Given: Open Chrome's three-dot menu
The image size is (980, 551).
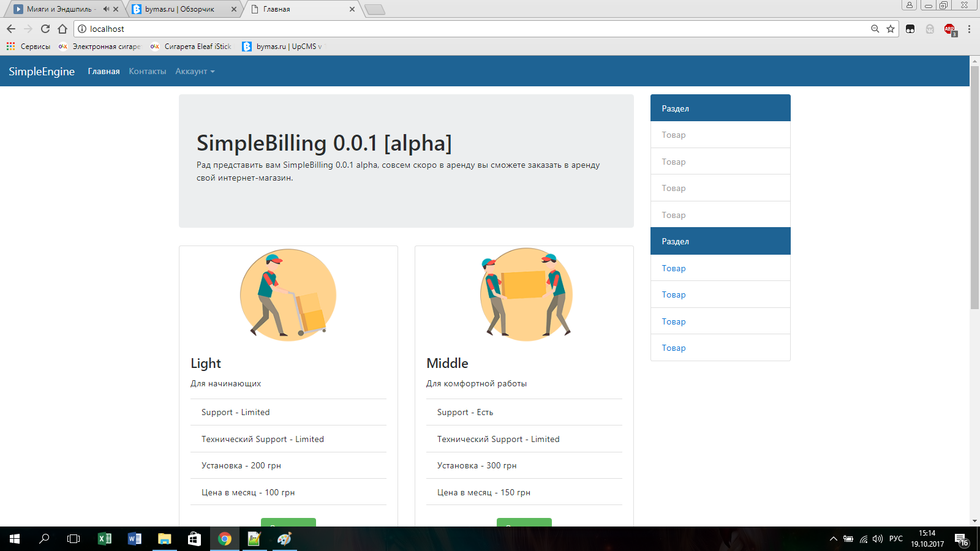Looking at the screenshot, I should (x=969, y=29).
